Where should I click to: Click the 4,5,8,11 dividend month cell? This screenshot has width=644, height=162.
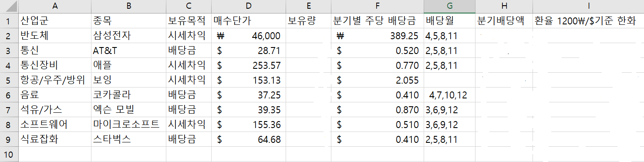(x=449, y=35)
